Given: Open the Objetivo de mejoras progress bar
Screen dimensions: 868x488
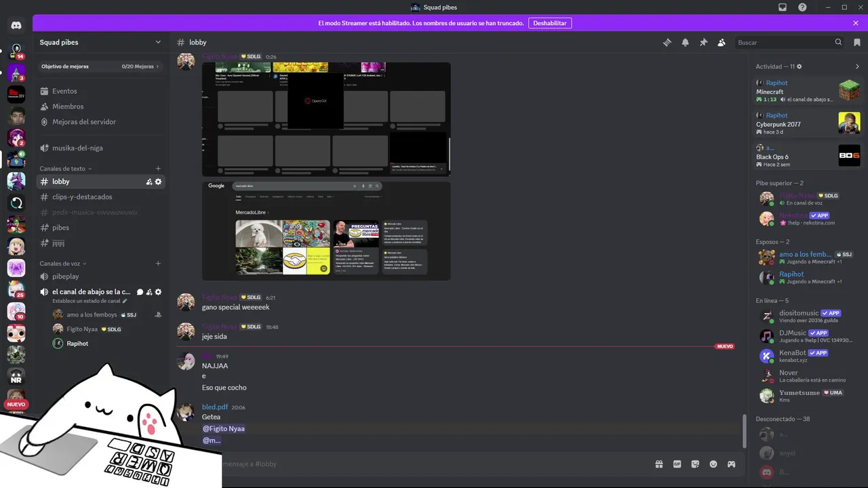Looking at the screenshot, I should 100,66.
